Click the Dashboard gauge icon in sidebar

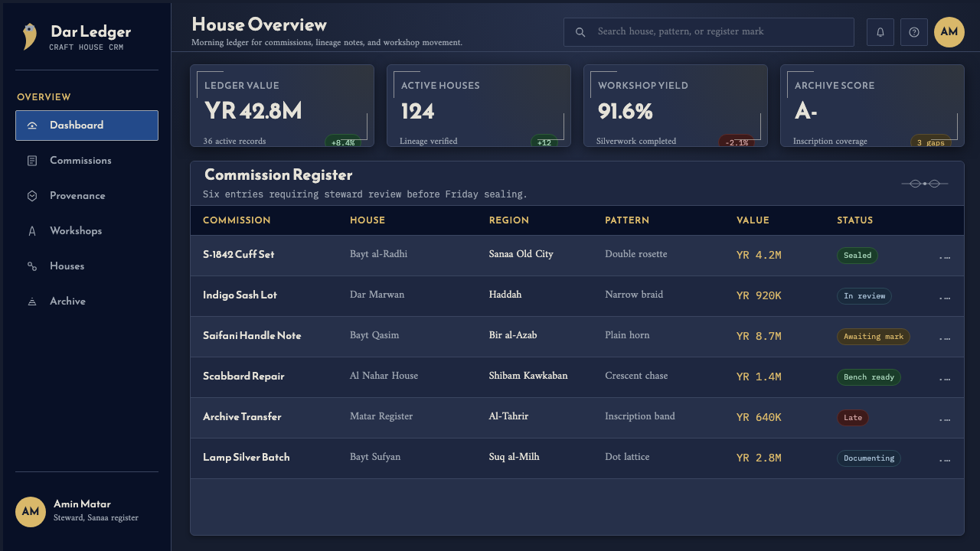point(32,126)
